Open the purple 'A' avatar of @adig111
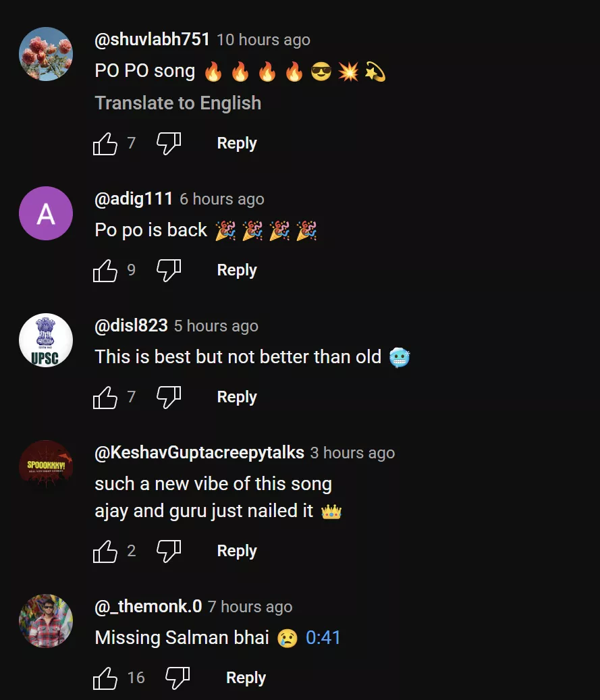Screen dimensions: 600x700 pos(46,213)
